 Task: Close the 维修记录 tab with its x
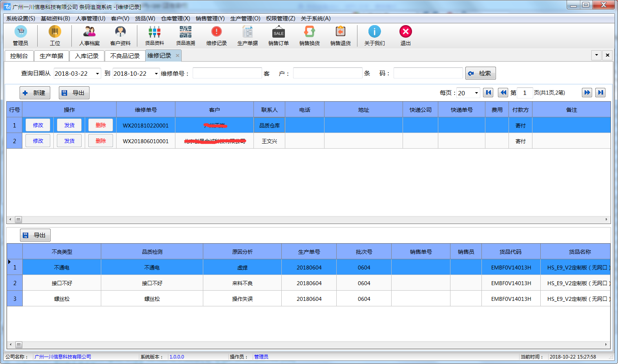[x=177, y=56]
